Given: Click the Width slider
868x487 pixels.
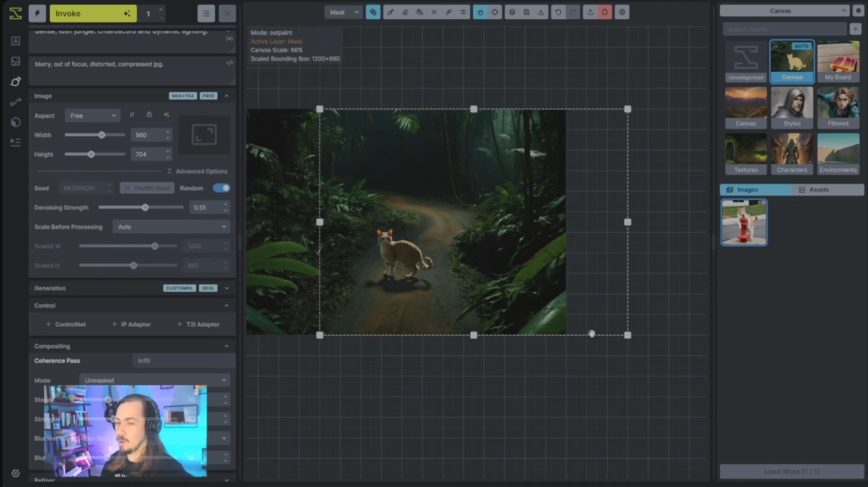Looking at the screenshot, I should [95, 135].
